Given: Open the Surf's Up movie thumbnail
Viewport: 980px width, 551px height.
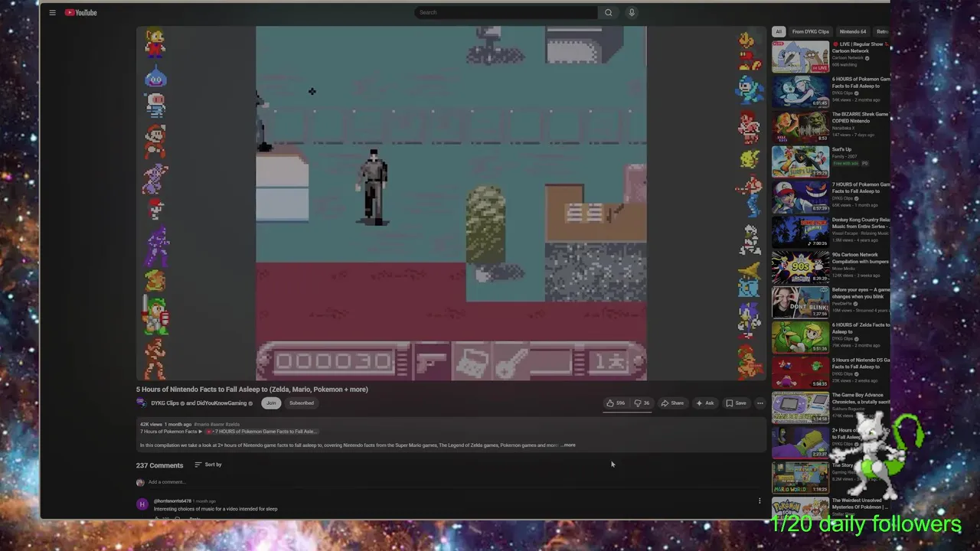Looking at the screenshot, I should [800, 162].
